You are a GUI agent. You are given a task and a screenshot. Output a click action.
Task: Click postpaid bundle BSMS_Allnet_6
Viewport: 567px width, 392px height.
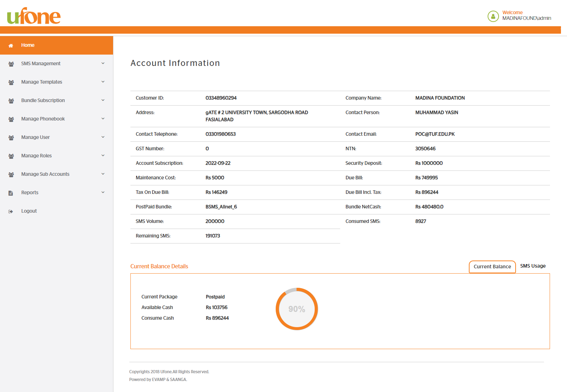tap(221, 207)
